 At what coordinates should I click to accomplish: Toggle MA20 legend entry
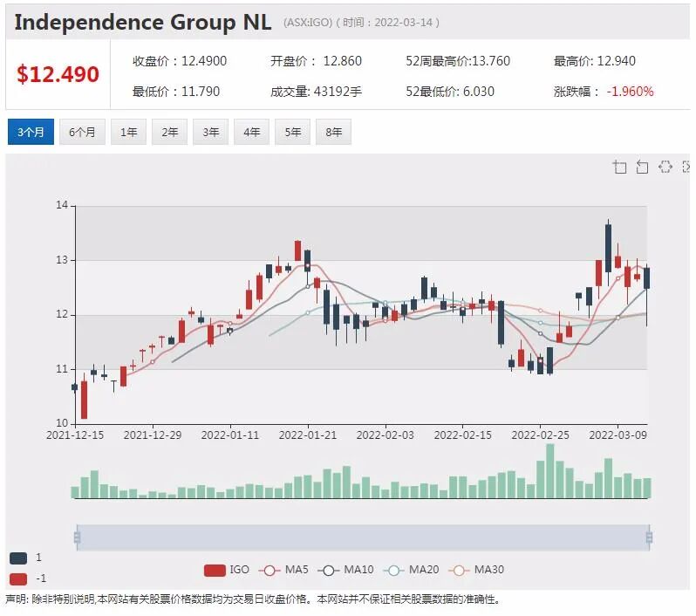411,570
